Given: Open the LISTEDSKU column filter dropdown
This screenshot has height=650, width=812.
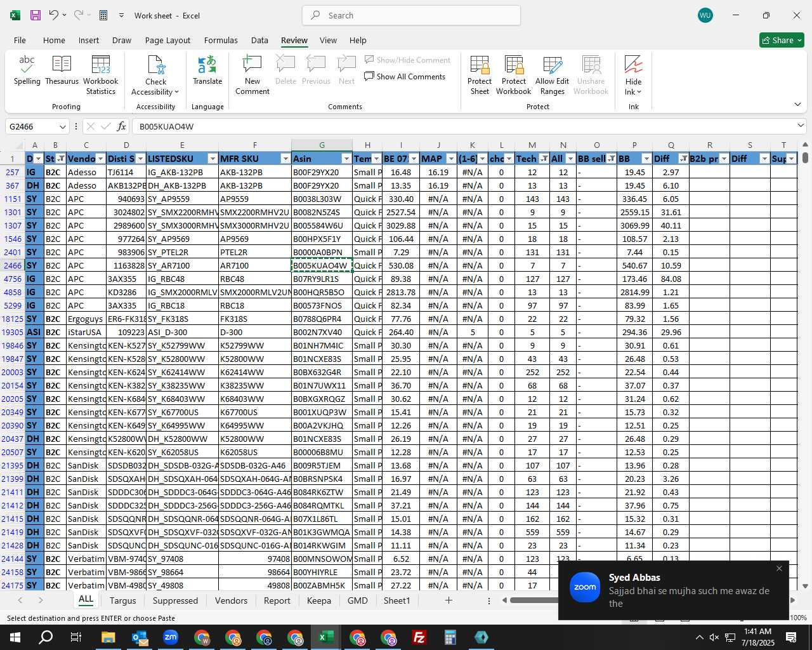Looking at the screenshot, I should click(213, 159).
